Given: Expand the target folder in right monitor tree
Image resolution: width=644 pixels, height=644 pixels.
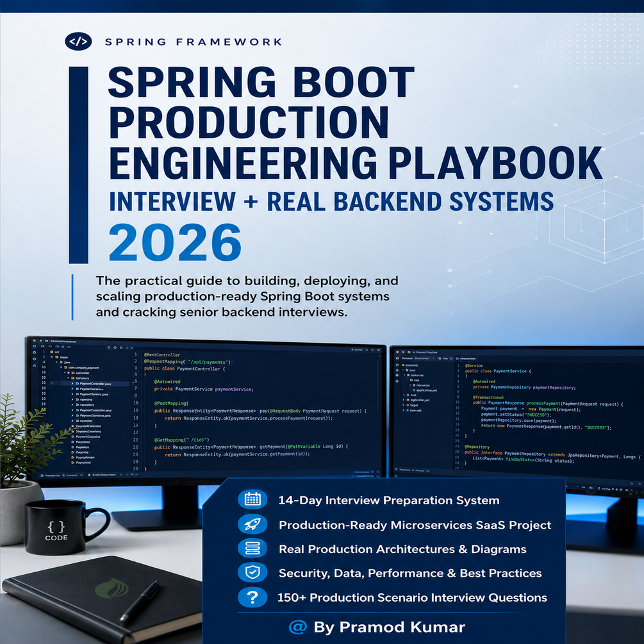Looking at the screenshot, I should pyautogui.click(x=403, y=405).
